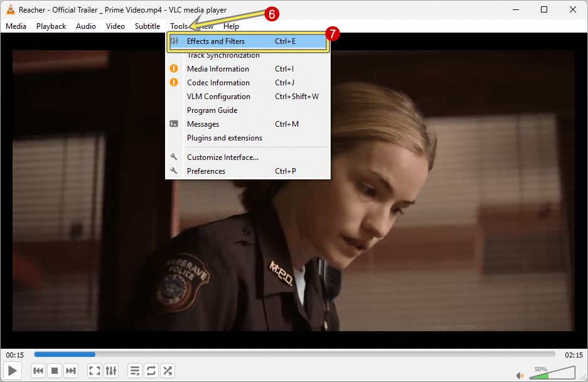
Task: Click the orange Codec Information icon
Action: coord(174,82)
